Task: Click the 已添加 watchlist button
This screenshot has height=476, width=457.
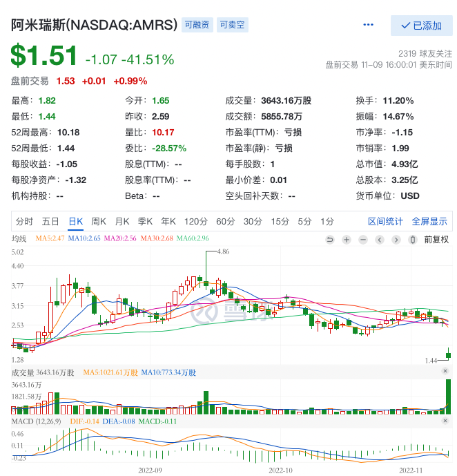Action: click(x=421, y=26)
